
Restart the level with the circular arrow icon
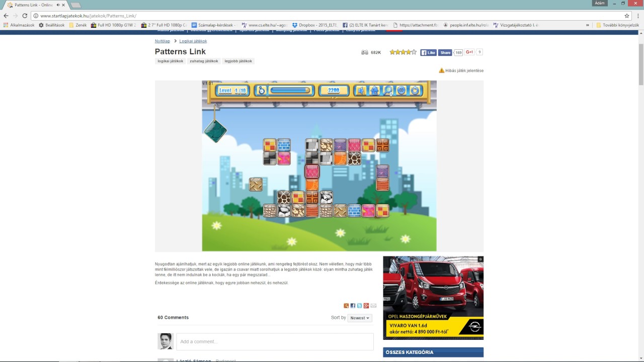(415, 90)
